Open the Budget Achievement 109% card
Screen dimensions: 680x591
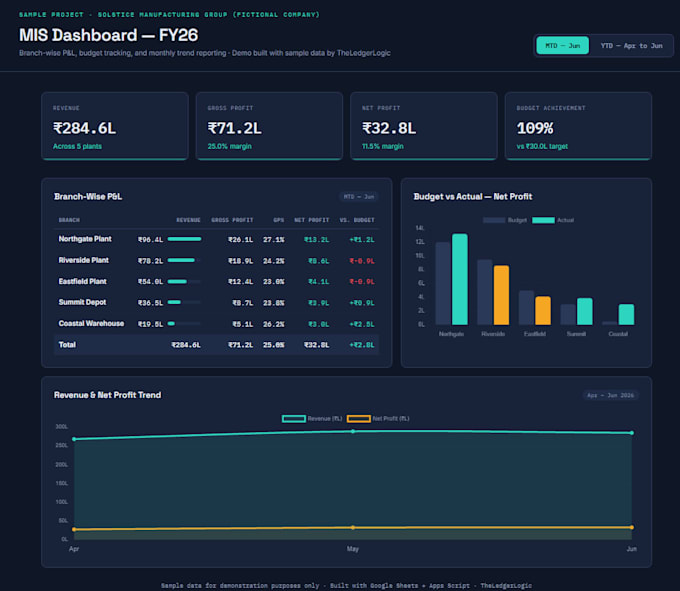click(x=578, y=126)
